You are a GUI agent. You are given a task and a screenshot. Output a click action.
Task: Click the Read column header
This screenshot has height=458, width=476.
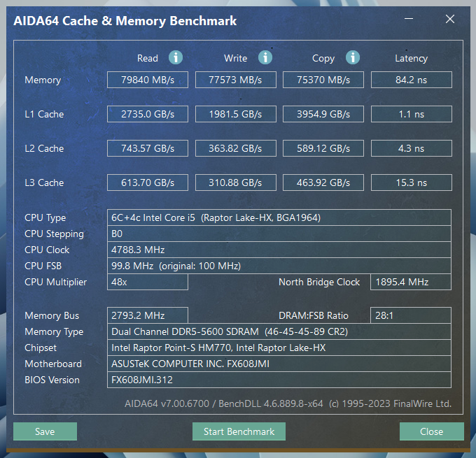(x=148, y=58)
